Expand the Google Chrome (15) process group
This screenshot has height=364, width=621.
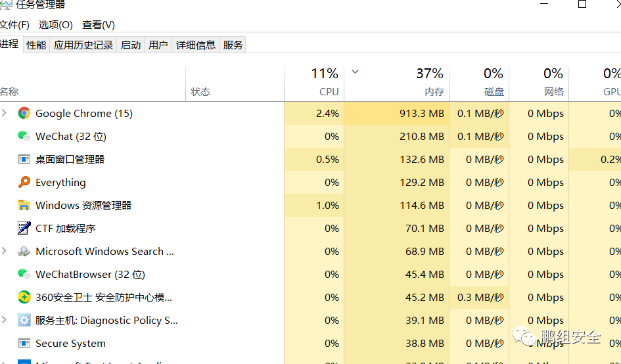click(x=5, y=113)
